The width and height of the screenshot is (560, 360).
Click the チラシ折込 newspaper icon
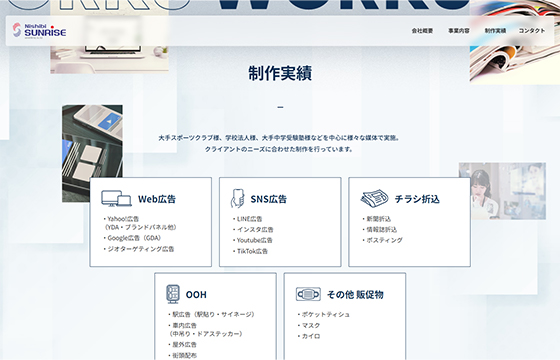click(x=374, y=198)
